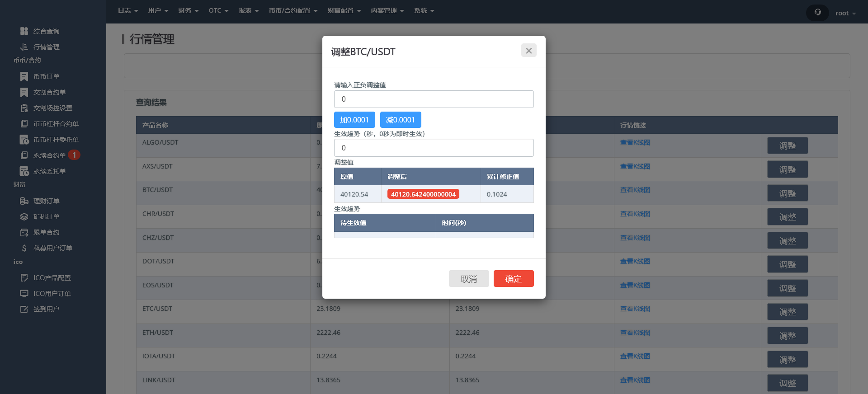The height and width of the screenshot is (394, 868).
Task: Open 币币订单 via its bookmark icon
Action: click(24, 76)
